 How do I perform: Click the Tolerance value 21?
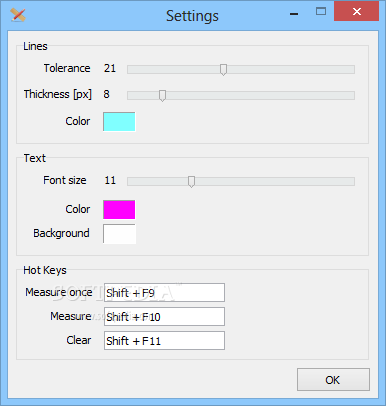110,68
